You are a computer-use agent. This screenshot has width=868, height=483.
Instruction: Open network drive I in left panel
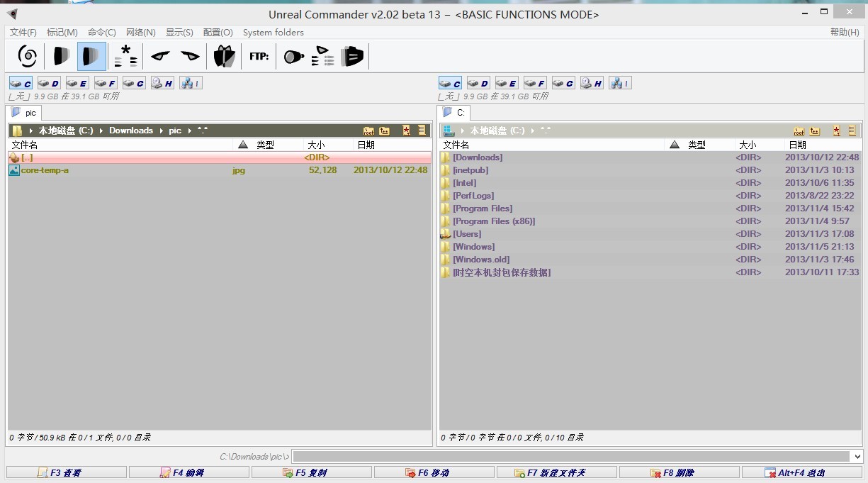(191, 83)
